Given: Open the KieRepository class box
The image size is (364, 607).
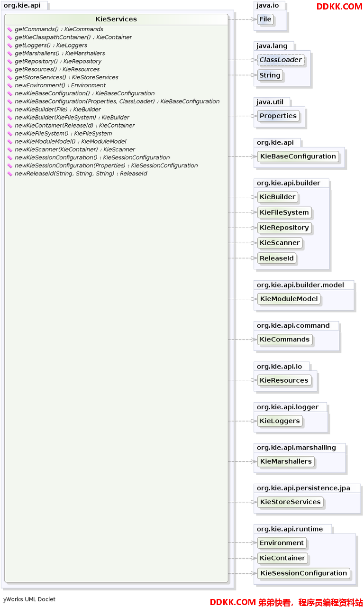Looking at the screenshot, I should [x=284, y=228].
